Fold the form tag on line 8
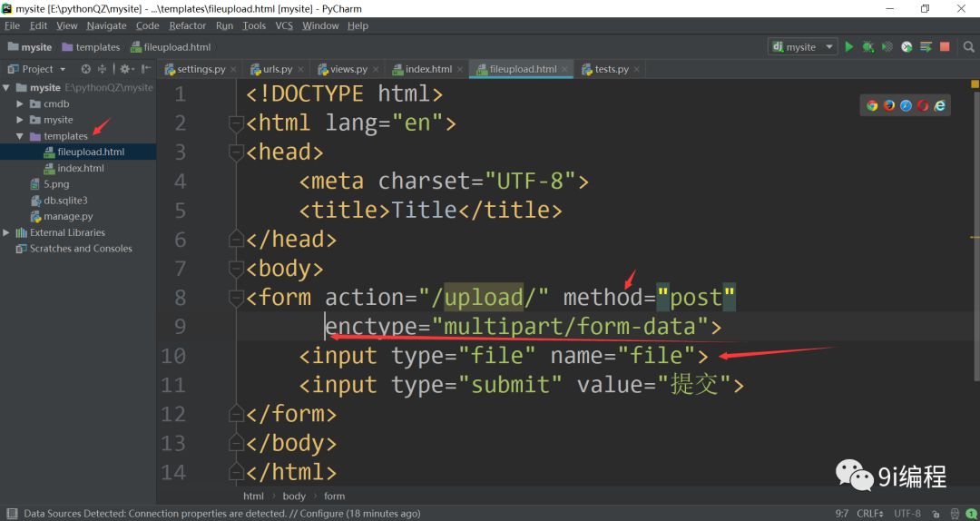 pyautogui.click(x=236, y=299)
